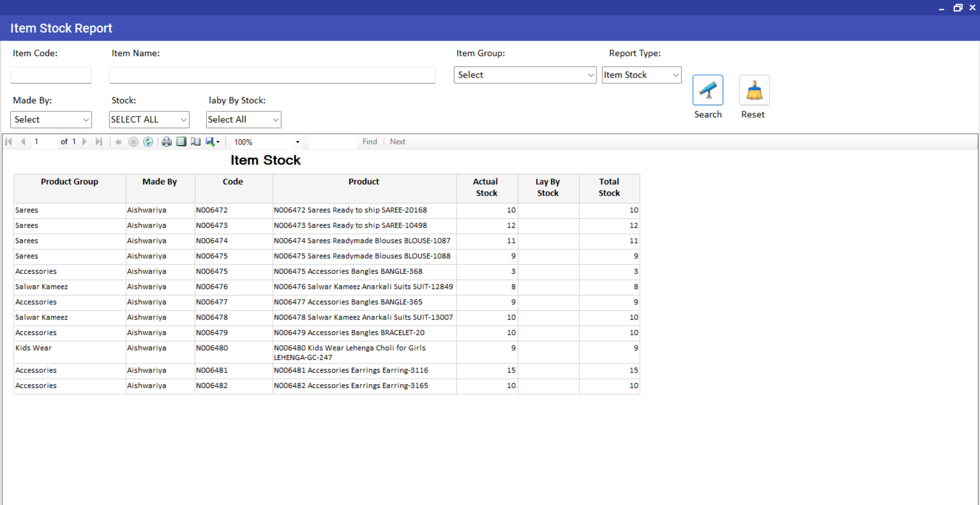This screenshot has width=980, height=505.
Task: Restore down the window
Action: click(x=958, y=8)
